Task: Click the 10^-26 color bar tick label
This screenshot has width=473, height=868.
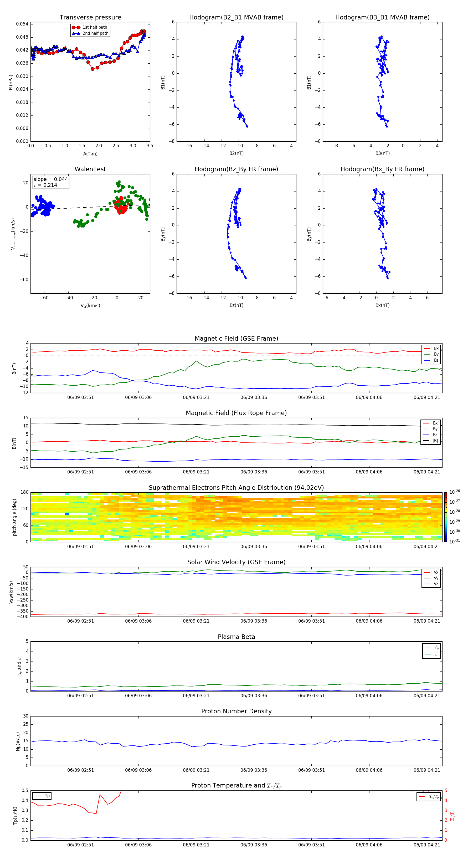Action: pos(455,492)
